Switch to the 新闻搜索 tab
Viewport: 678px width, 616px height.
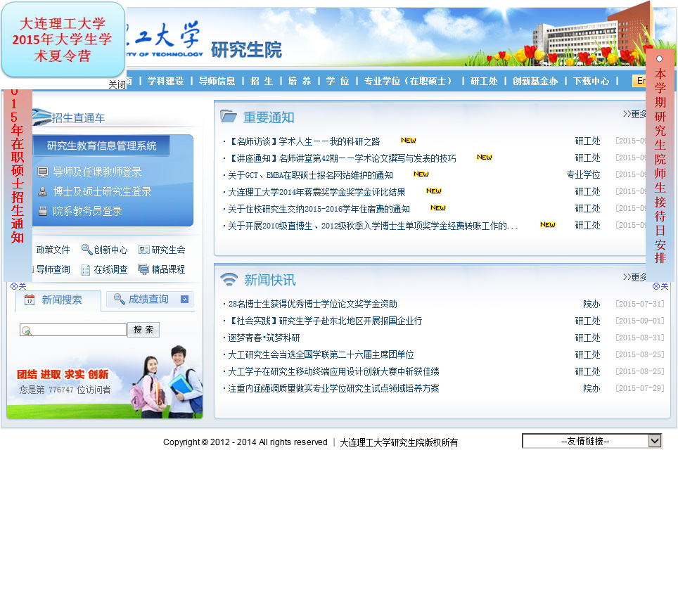pos(58,300)
